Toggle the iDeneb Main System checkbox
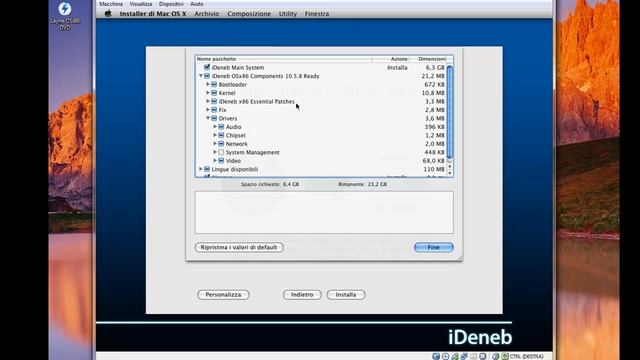The image size is (640, 360). 207,67
